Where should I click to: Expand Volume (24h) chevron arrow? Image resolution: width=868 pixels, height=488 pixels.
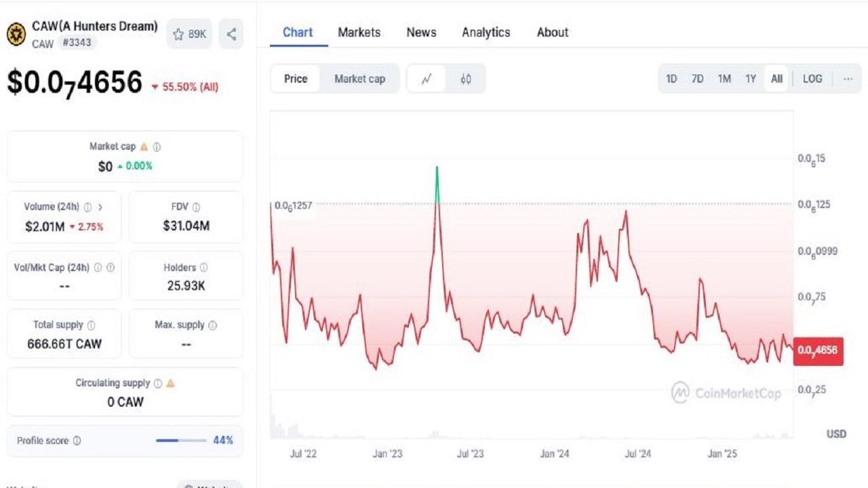(x=100, y=207)
